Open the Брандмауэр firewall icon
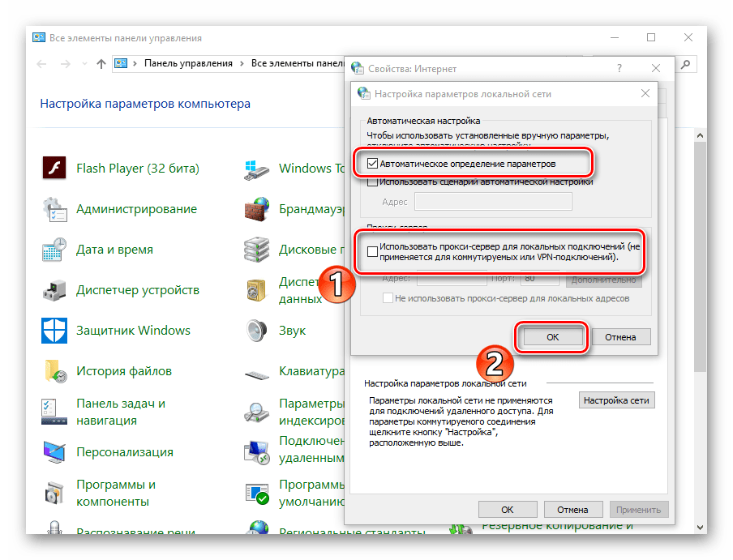The image size is (733, 560). click(x=257, y=209)
